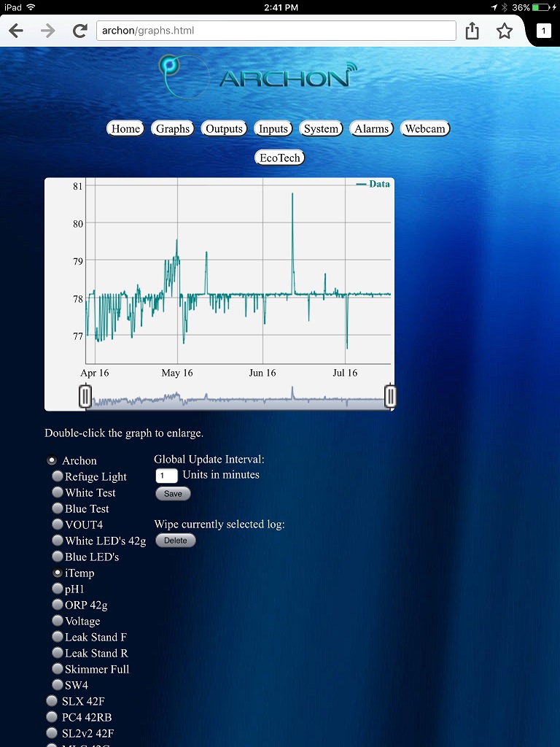The image size is (560, 747).
Task: Open the tab switcher showing 1
Action: tap(543, 31)
